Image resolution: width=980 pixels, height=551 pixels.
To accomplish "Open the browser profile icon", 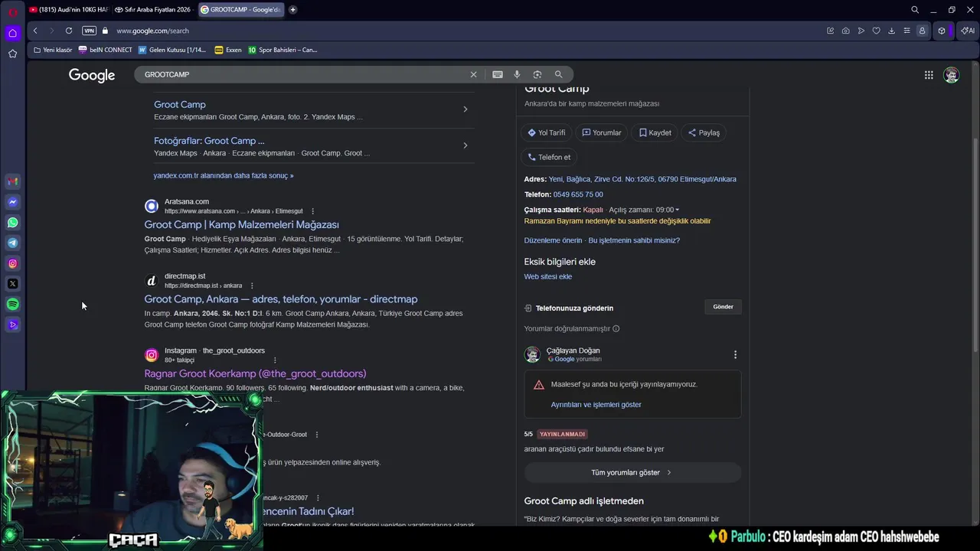I will tap(922, 31).
